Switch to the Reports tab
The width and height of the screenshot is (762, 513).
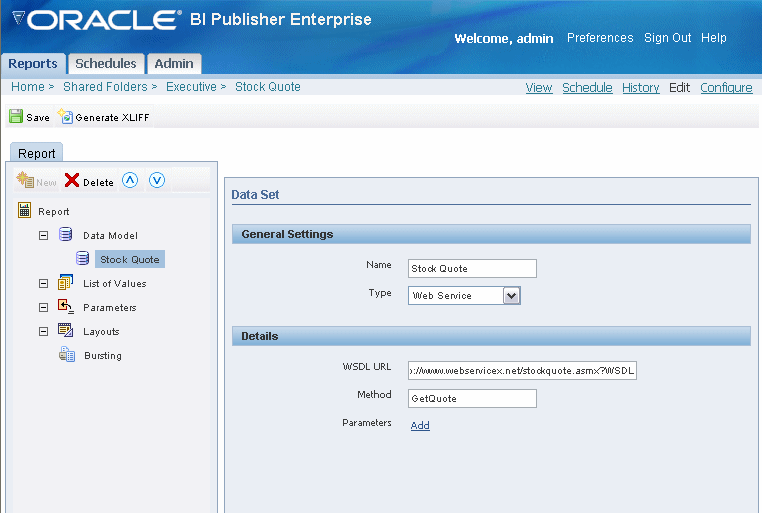point(33,64)
